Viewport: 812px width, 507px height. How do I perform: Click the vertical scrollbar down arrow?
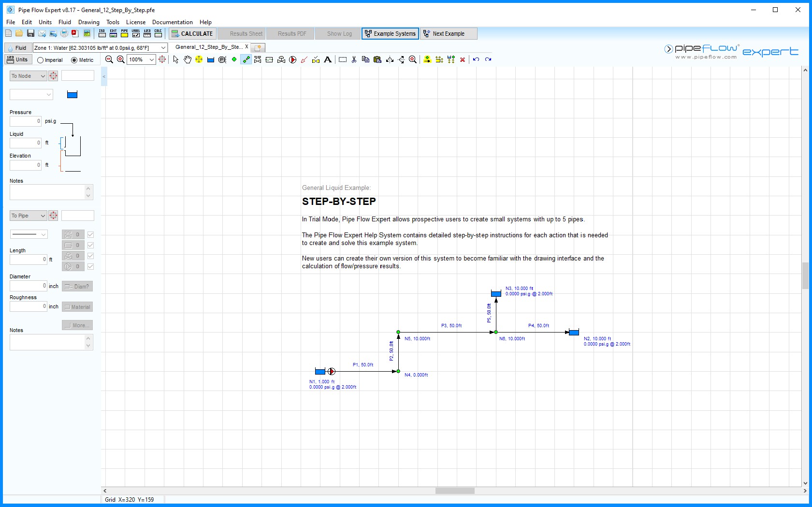[x=805, y=483]
